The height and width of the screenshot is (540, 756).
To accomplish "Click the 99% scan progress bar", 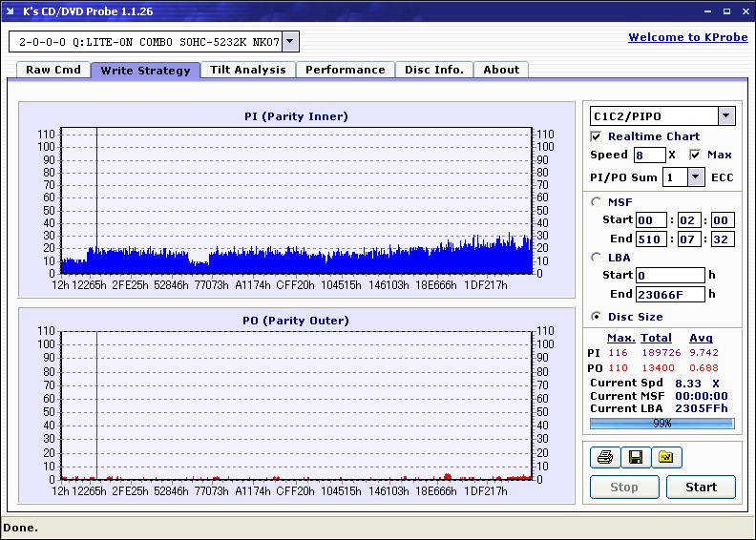I will pos(661,423).
